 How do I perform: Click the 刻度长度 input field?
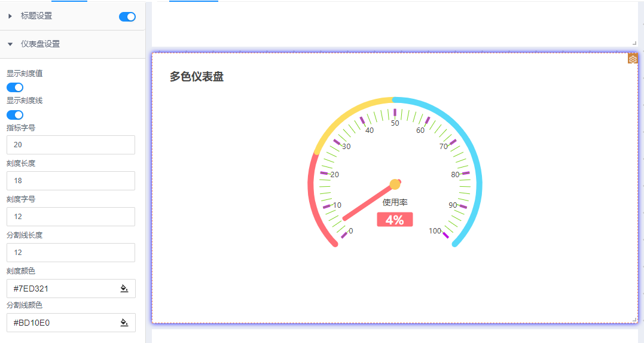(71, 181)
